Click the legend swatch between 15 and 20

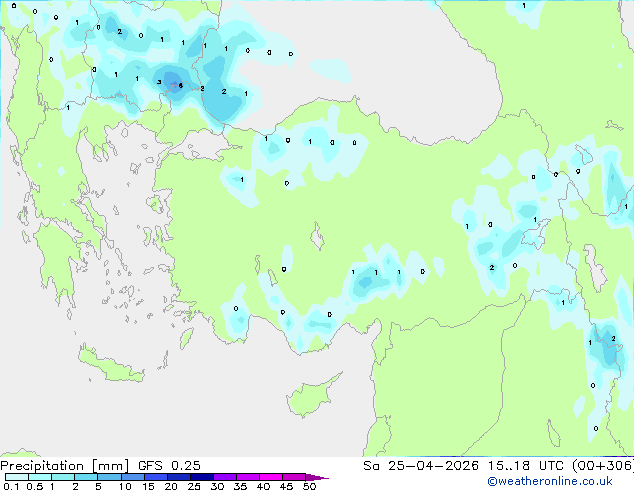(x=155, y=477)
